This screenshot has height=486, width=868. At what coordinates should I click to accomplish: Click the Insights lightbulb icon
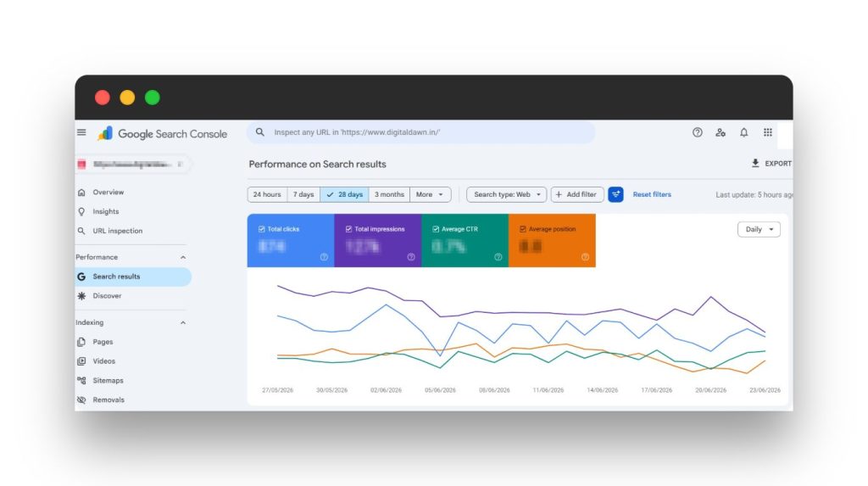coord(81,212)
